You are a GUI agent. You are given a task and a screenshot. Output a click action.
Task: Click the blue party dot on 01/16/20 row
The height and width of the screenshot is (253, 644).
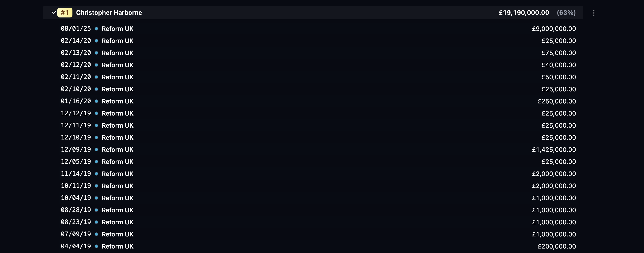coord(96,101)
